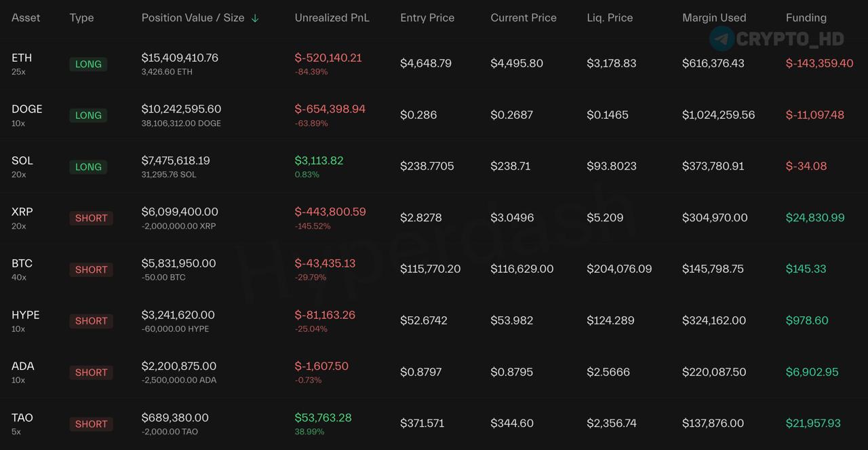Sort the table by the Asset column
Viewport: 868px width, 450px height.
(26, 18)
